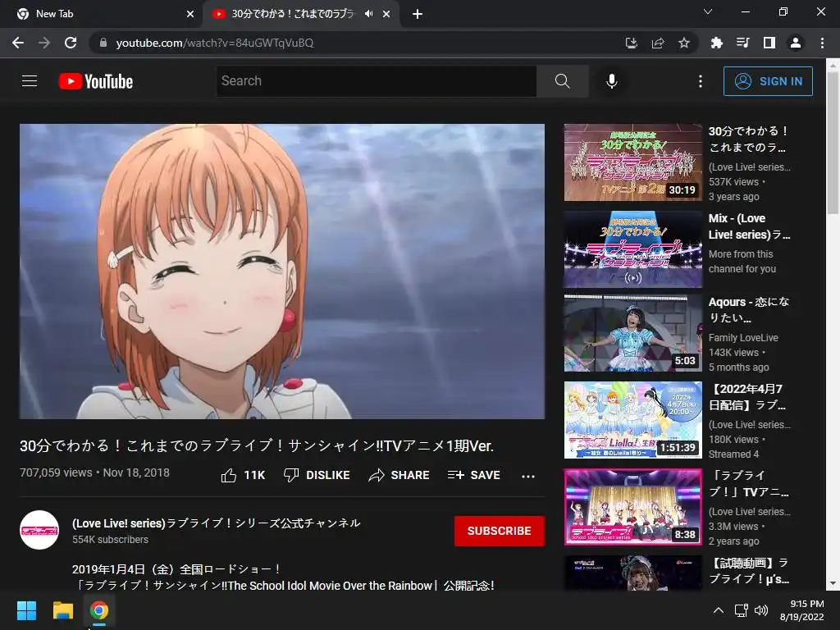Open Chrome's three-dot menu

(822, 43)
